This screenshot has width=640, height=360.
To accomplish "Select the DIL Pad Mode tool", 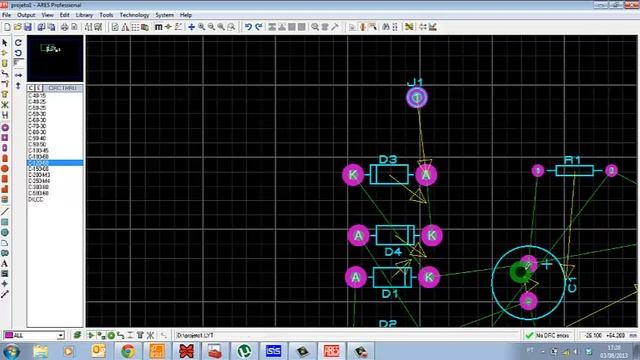I will (x=5, y=148).
